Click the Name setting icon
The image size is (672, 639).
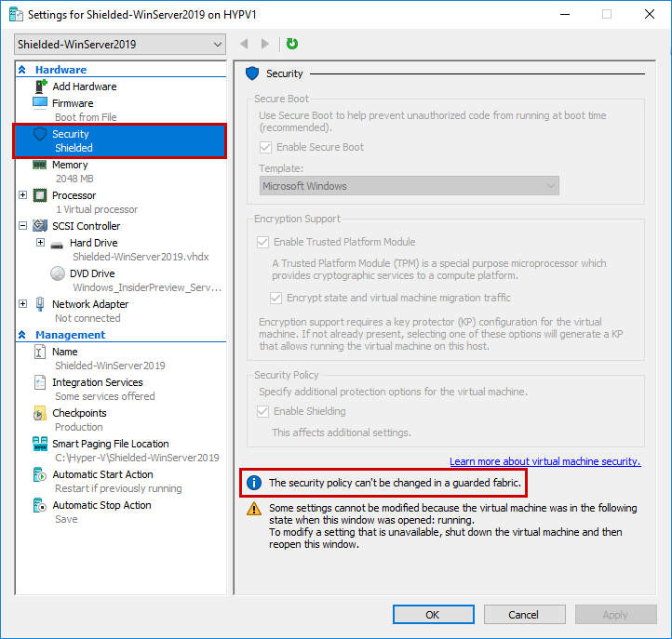point(39,352)
